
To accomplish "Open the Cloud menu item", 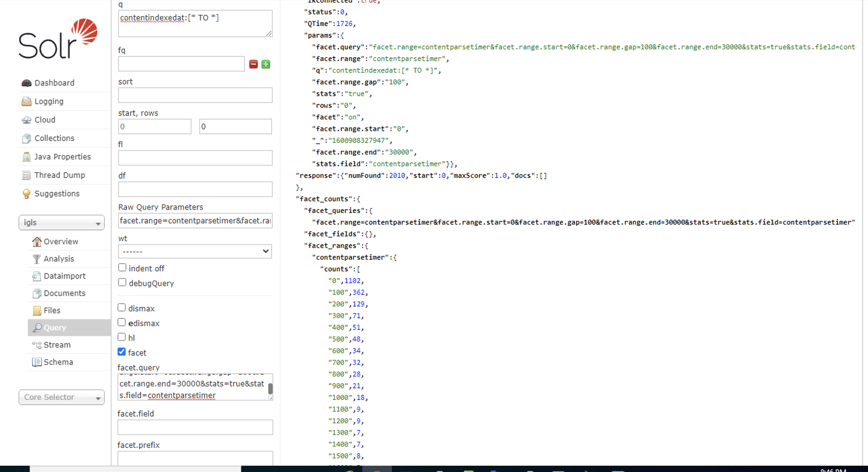I will click(45, 120).
